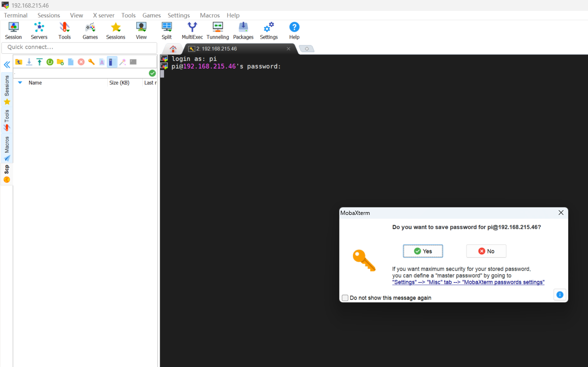This screenshot has width=588, height=367.
Task: Open the View toolbar icon
Action: coord(141,31)
